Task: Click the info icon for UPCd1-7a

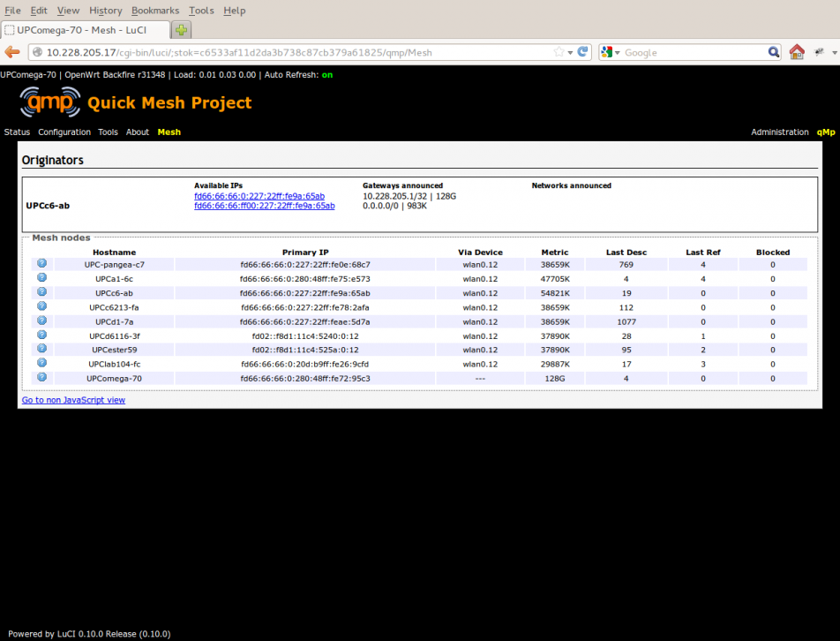Action: point(41,320)
